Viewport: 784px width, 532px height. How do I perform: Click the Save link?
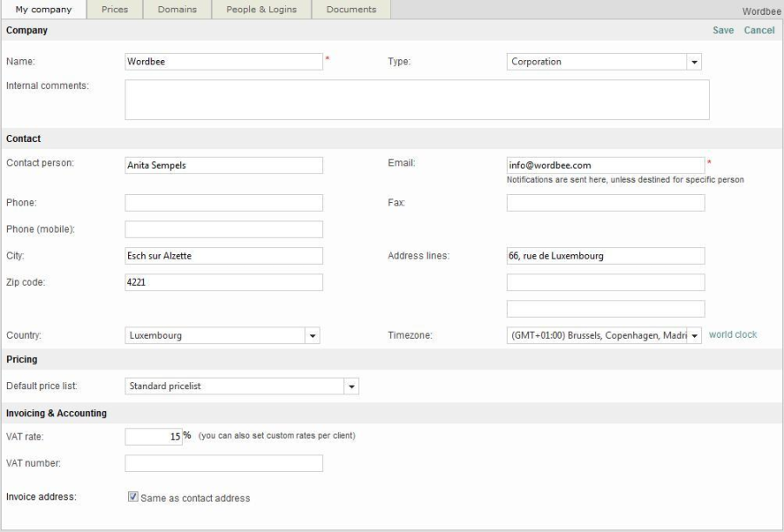(x=723, y=30)
